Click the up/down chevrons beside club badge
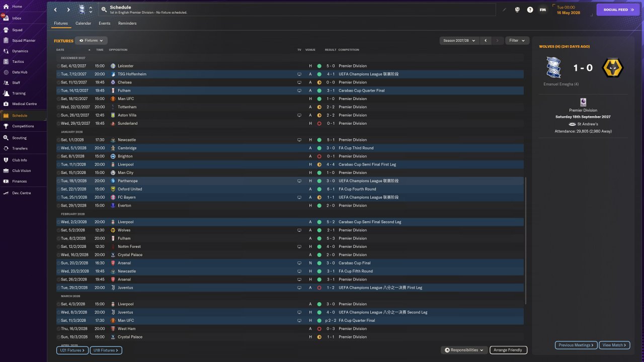Viewport: 644px width, 362px height. tap(91, 10)
